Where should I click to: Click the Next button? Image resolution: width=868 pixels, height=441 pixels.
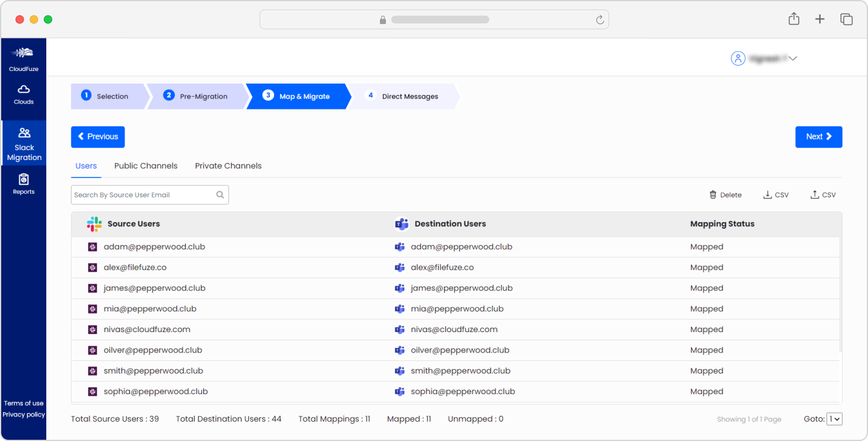coord(819,137)
